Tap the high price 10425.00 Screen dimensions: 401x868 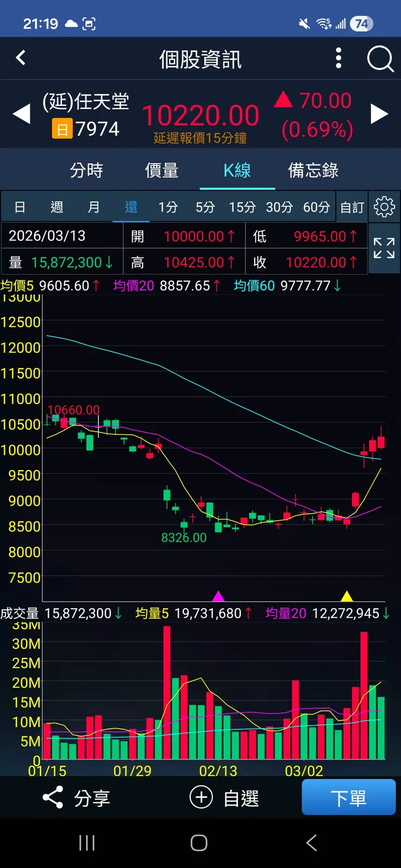coord(194,263)
